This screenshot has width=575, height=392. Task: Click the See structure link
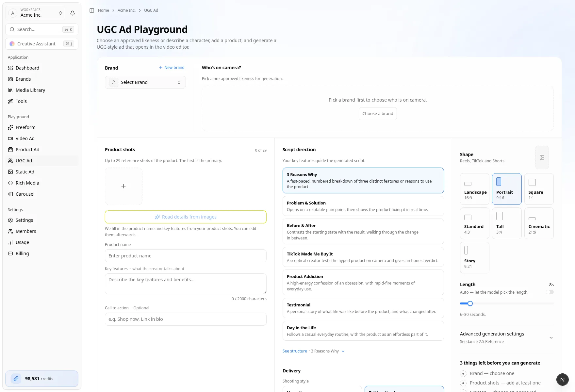point(295,351)
